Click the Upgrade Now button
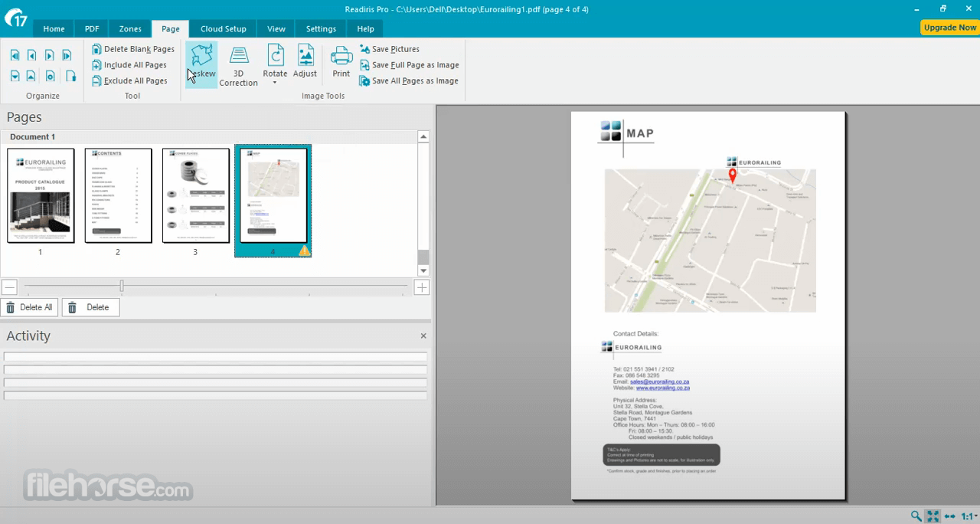980x524 pixels. (949, 28)
